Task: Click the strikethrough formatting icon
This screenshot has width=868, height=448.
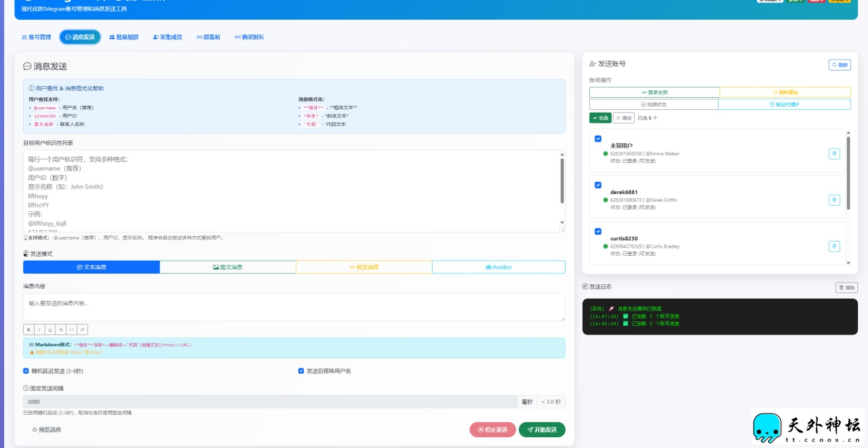Action: tap(61, 330)
